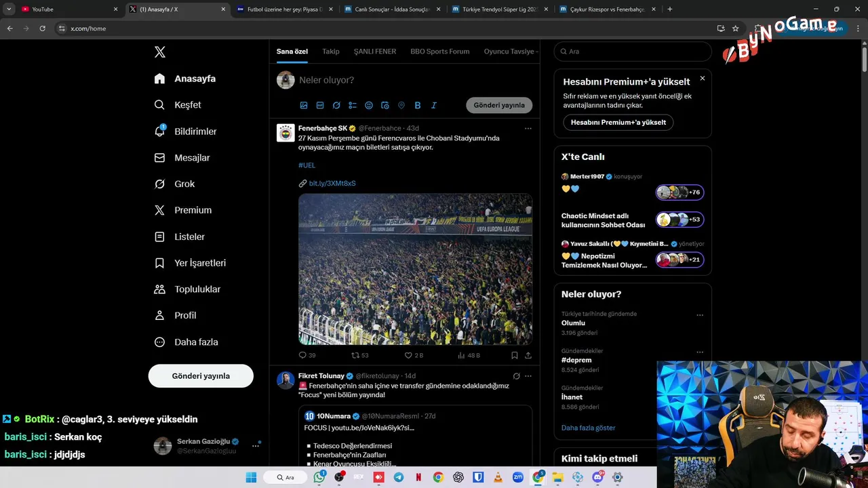Expand Daha fazla menu in the sidebar
The height and width of the screenshot is (488, 868).
[x=186, y=342]
